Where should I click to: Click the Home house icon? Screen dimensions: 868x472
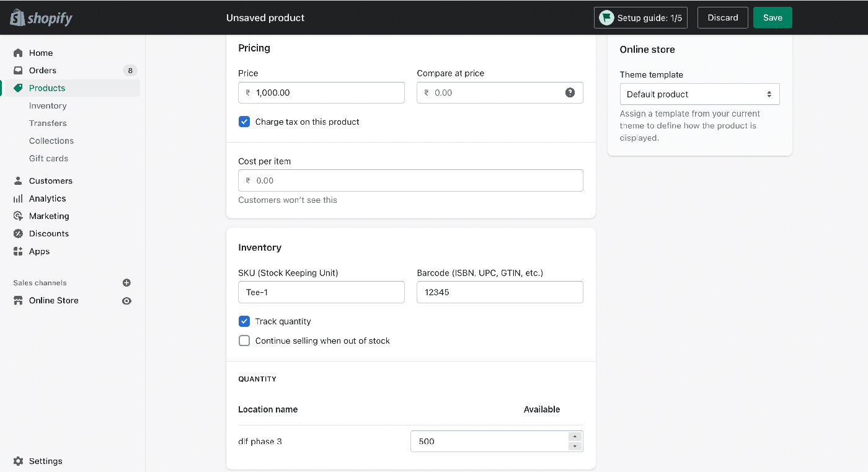pos(18,53)
